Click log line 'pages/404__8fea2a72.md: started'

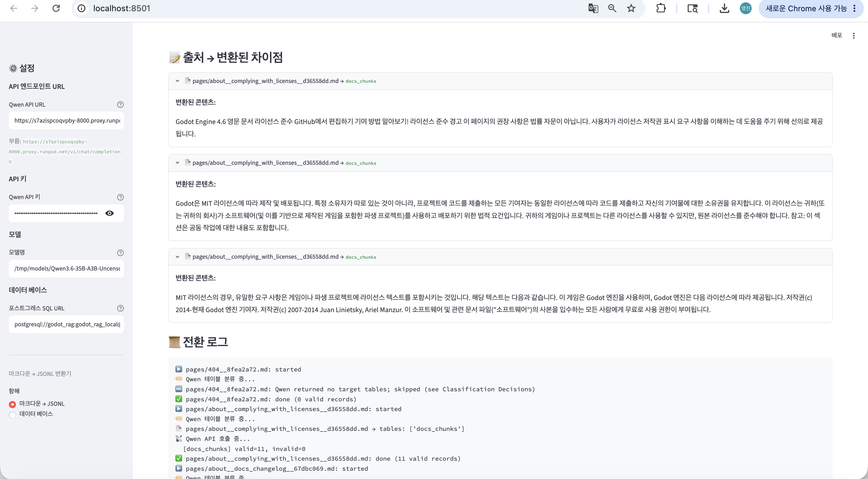point(243,369)
